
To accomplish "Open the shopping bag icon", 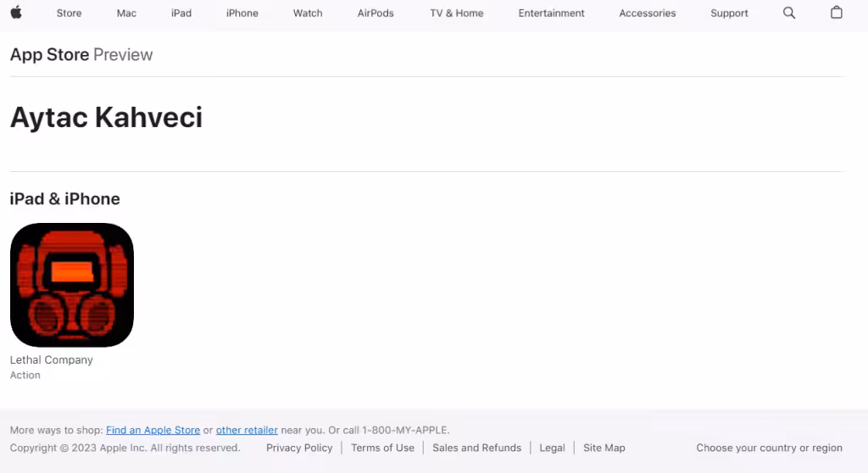I will 837,12.
